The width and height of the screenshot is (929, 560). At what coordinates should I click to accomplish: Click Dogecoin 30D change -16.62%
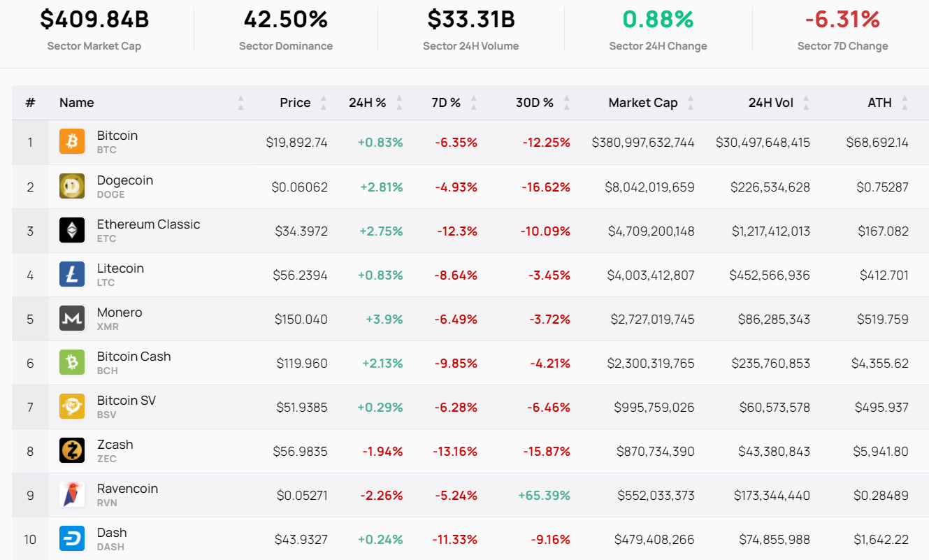click(x=546, y=187)
